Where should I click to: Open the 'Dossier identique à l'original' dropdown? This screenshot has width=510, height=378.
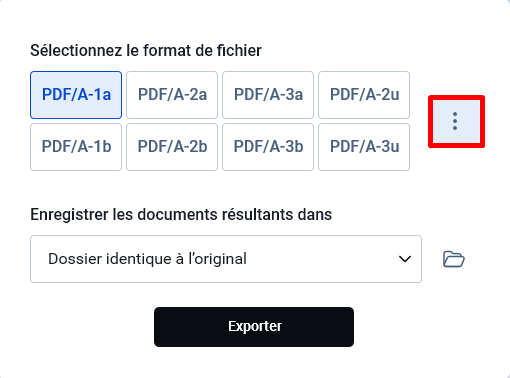pos(226,259)
